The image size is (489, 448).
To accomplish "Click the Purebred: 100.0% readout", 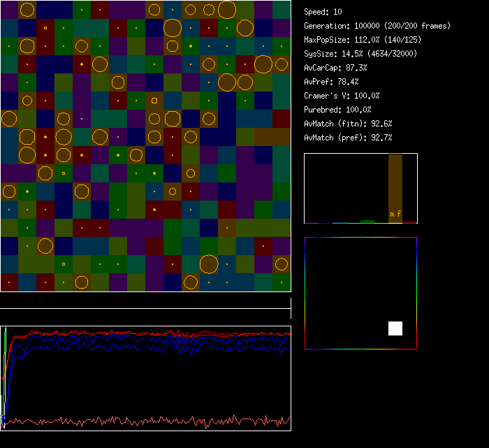I will (x=337, y=110).
